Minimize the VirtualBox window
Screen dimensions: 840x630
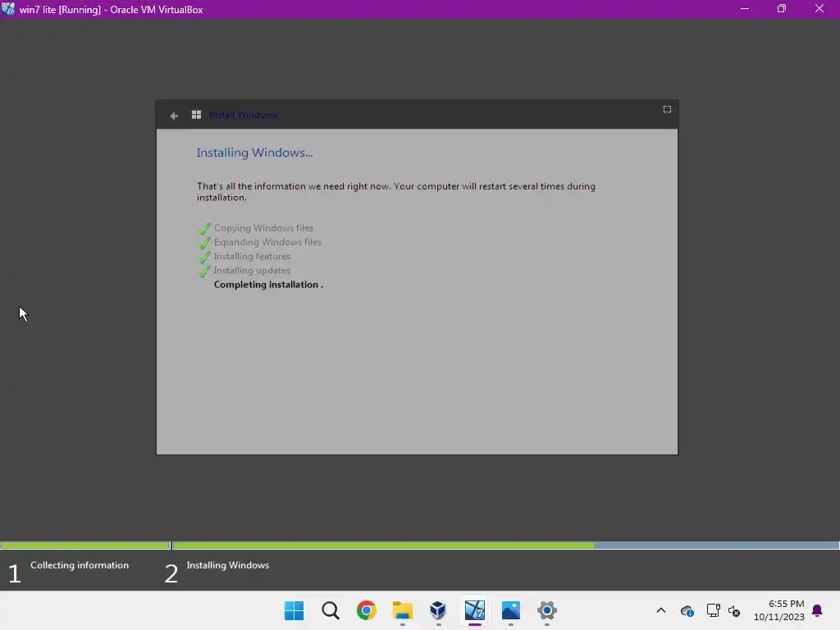(x=745, y=9)
